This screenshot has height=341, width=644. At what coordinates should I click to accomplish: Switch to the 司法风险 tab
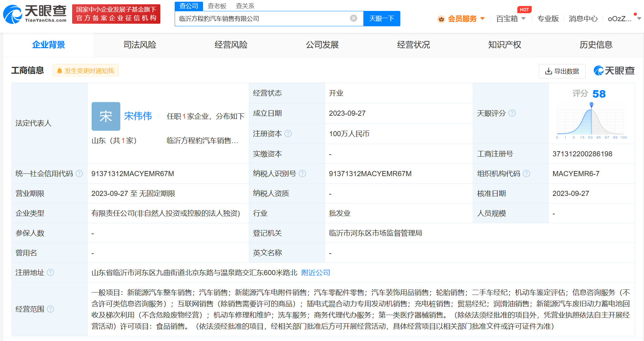(x=140, y=45)
